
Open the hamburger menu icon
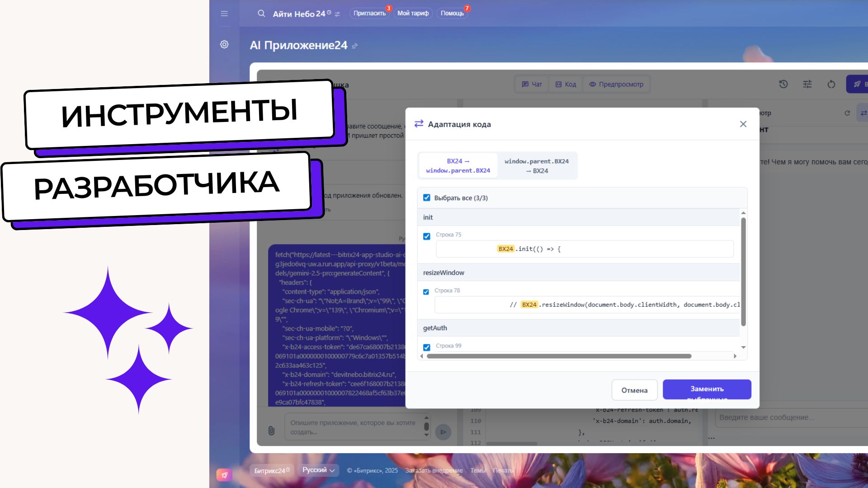pyautogui.click(x=224, y=14)
